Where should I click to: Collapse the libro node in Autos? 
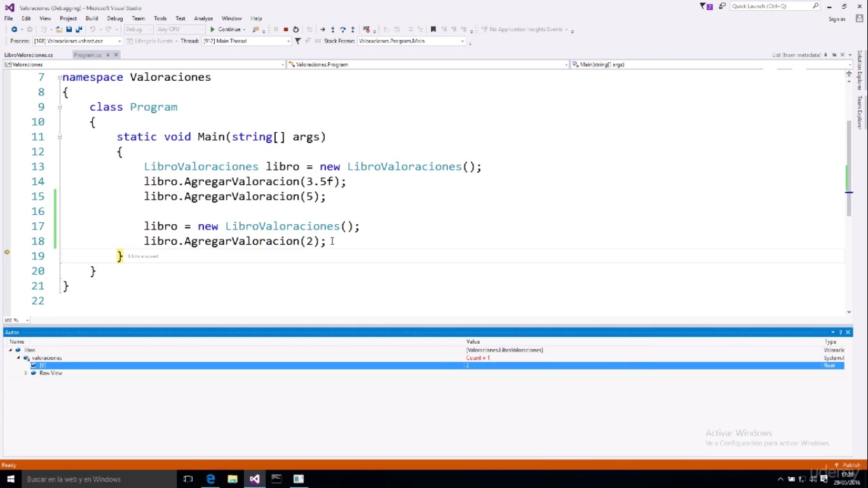[x=11, y=349]
